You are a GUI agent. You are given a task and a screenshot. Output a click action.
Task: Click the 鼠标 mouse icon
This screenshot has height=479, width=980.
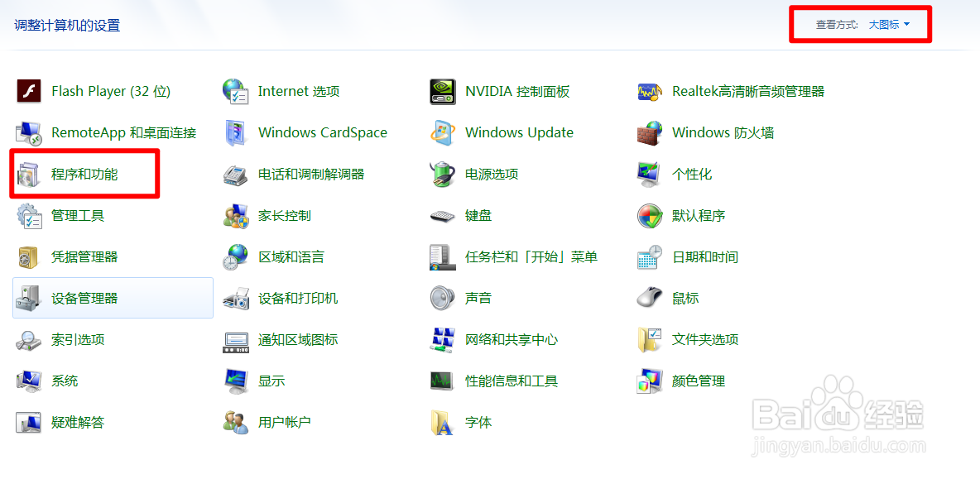pyautogui.click(x=650, y=298)
